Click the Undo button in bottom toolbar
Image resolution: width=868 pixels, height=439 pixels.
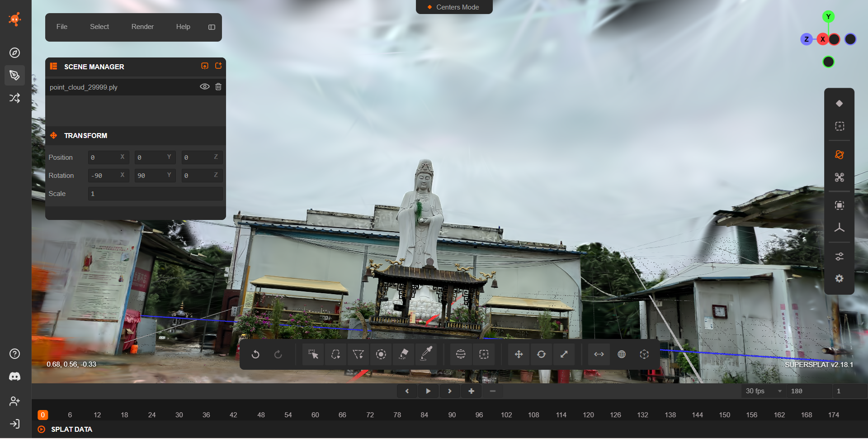pyautogui.click(x=255, y=354)
